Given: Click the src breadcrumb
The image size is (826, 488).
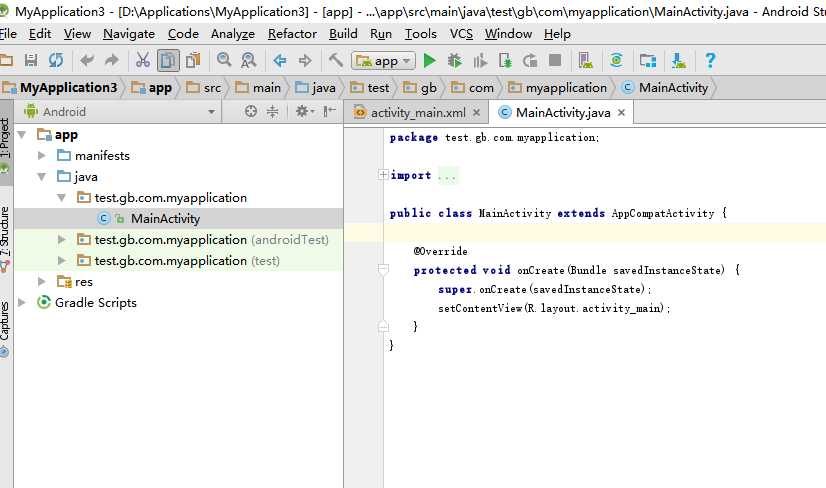Looking at the screenshot, I should (x=204, y=87).
